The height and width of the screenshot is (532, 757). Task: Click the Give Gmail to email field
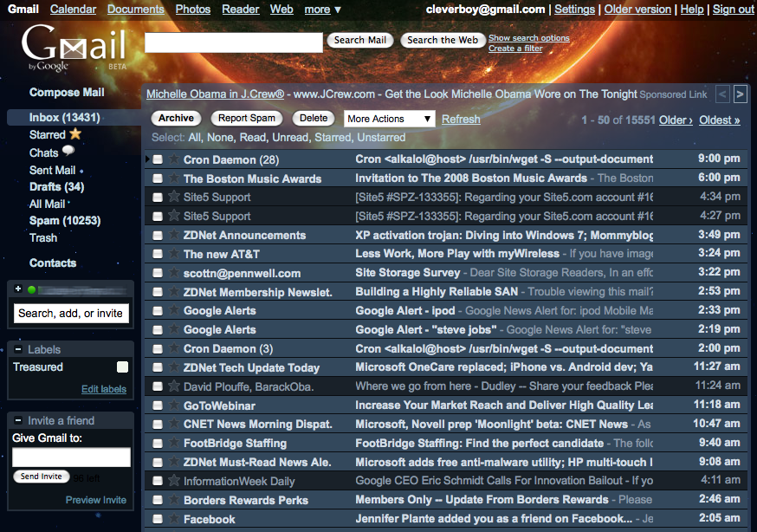[71, 457]
